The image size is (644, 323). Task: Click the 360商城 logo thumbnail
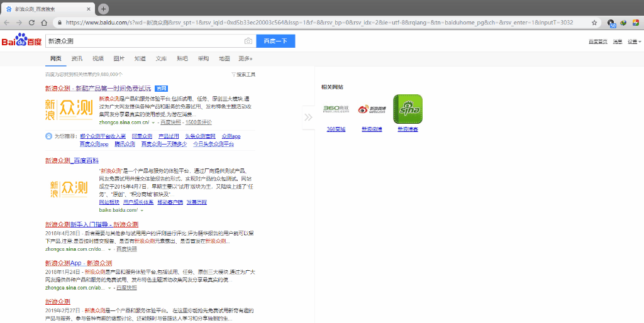(336, 109)
